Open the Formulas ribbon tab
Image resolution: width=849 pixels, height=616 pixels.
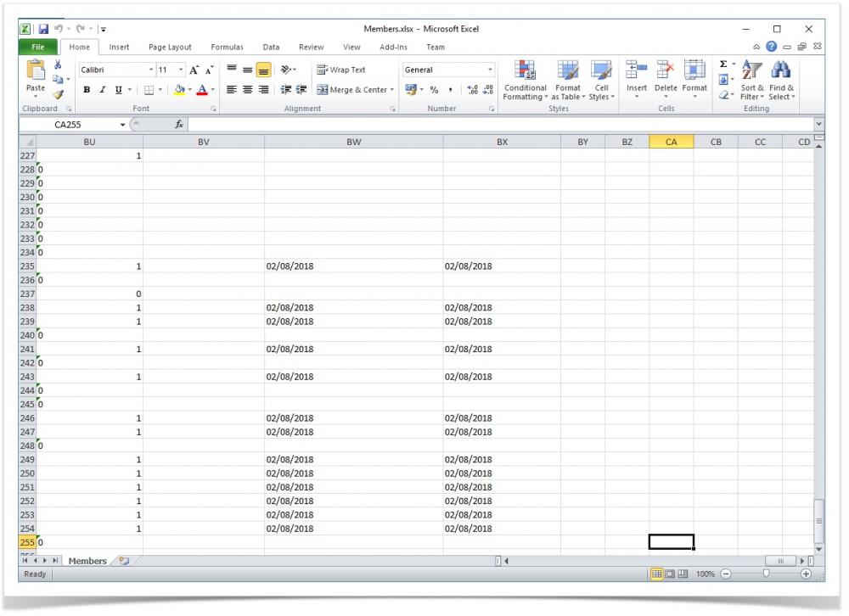pyautogui.click(x=227, y=48)
